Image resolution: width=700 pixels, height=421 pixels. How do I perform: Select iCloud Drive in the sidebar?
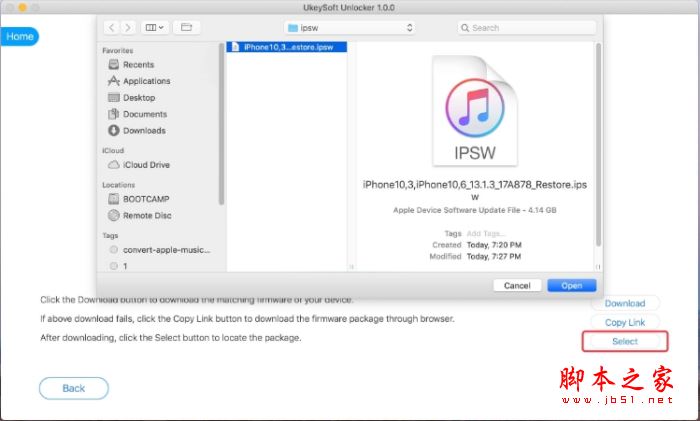(x=146, y=165)
